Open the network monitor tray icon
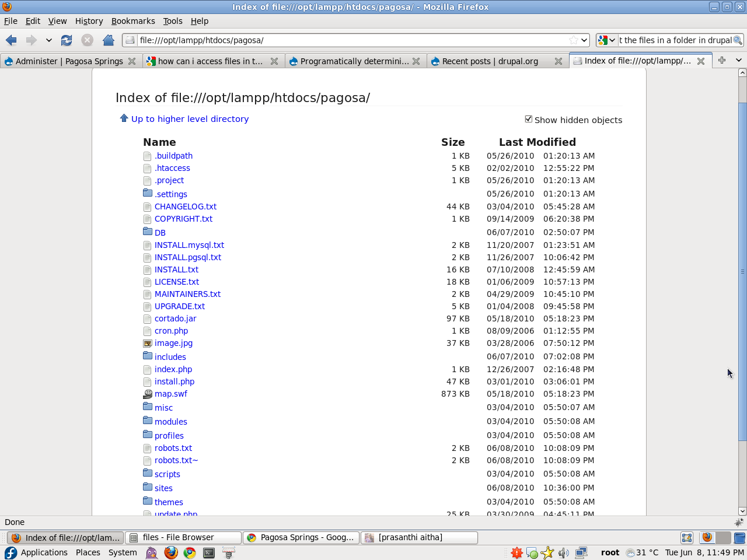The height and width of the screenshot is (560, 747). tap(580, 552)
